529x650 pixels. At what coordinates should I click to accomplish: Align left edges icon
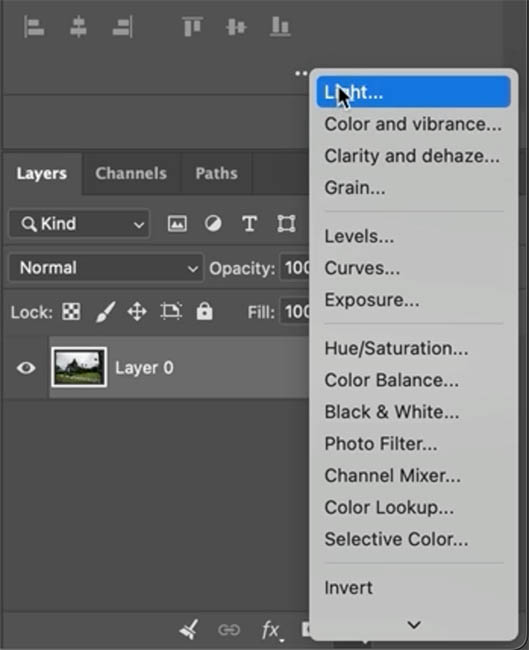point(34,27)
